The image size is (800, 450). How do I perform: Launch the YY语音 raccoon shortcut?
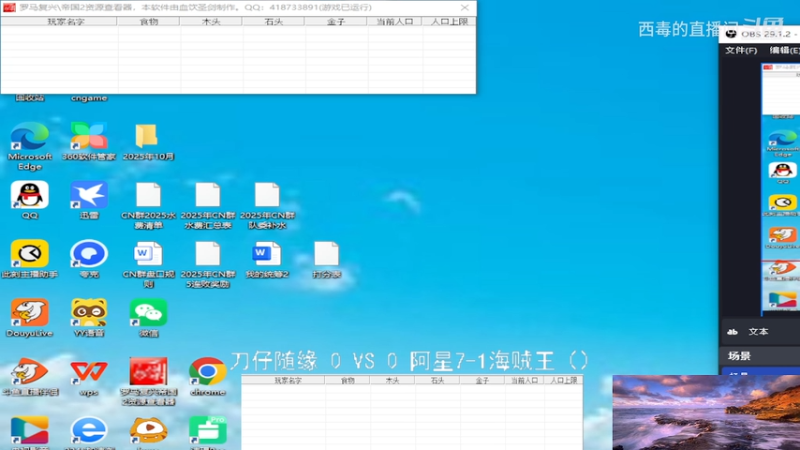89,317
